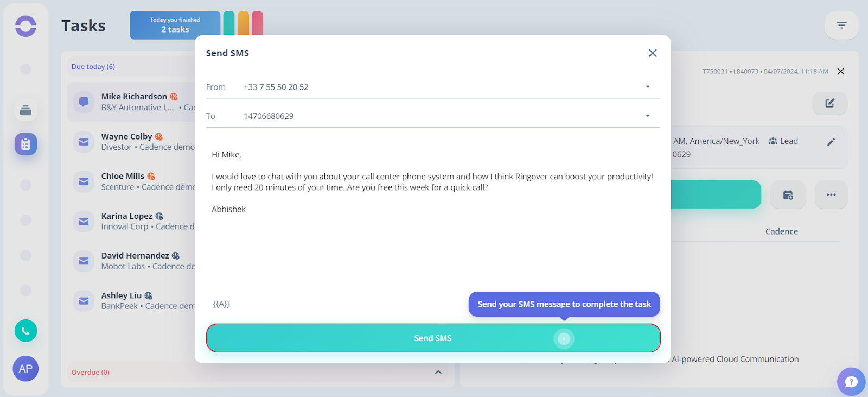Viewport: 868px width, 397px height.
Task: Click globe icon next to Chloe Mills
Action: click(x=151, y=177)
